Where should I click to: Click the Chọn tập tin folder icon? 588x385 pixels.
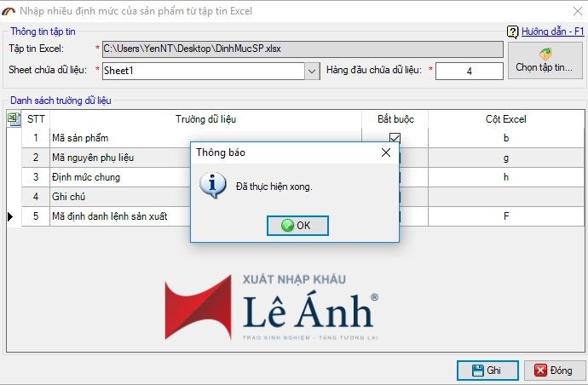pyautogui.click(x=545, y=53)
